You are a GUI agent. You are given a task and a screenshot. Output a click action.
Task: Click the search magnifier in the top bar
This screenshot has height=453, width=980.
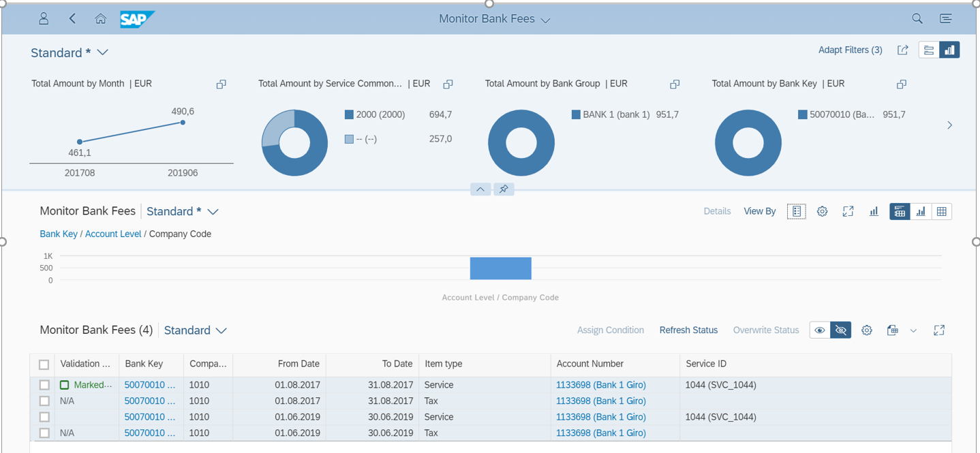917,18
